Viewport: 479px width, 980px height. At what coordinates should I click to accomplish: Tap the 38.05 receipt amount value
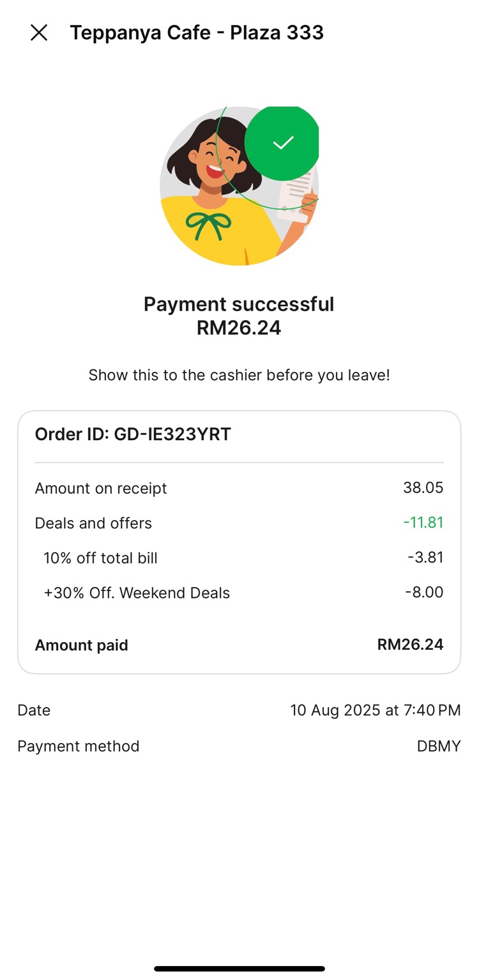pyautogui.click(x=423, y=488)
